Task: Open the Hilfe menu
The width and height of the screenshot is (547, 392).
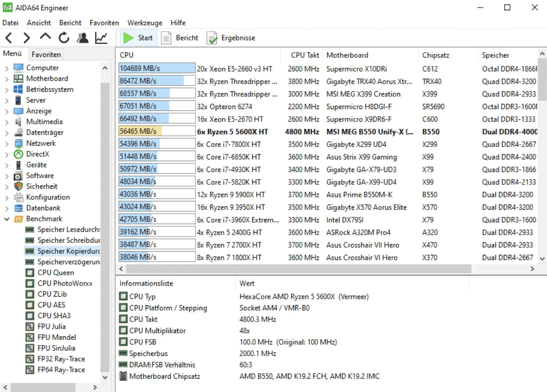Action: [x=178, y=23]
